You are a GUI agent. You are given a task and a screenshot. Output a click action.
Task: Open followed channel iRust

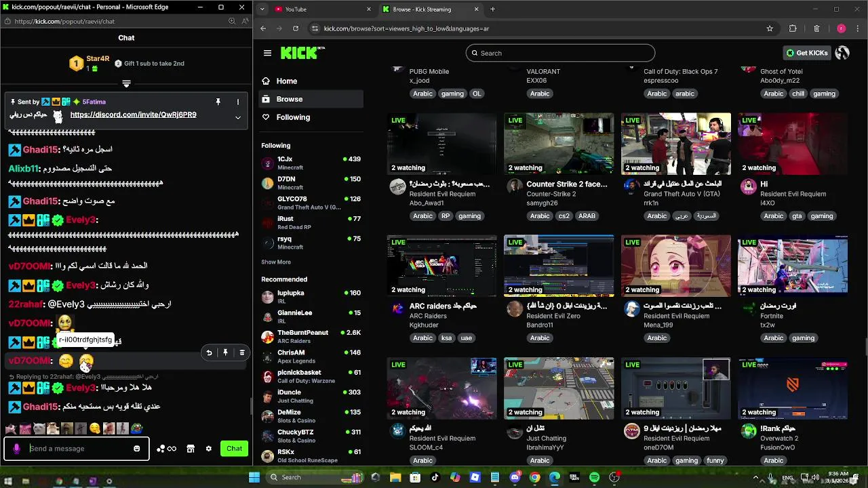[x=311, y=222]
